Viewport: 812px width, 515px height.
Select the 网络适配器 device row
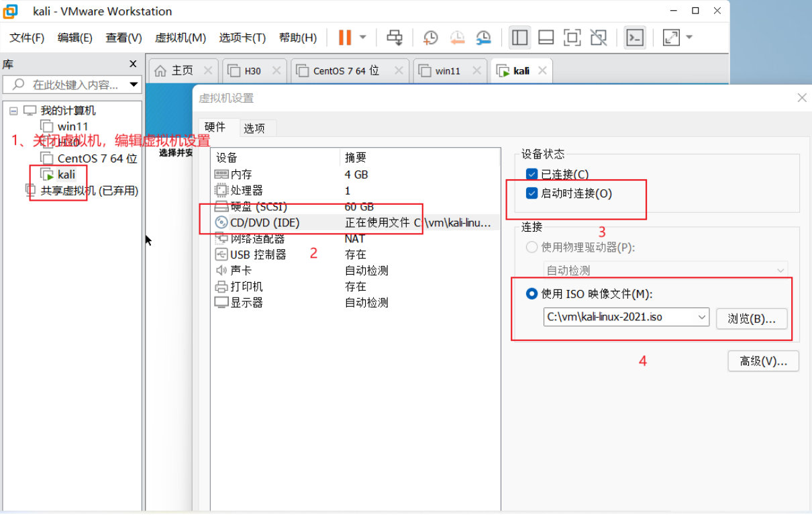click(355, 239)
